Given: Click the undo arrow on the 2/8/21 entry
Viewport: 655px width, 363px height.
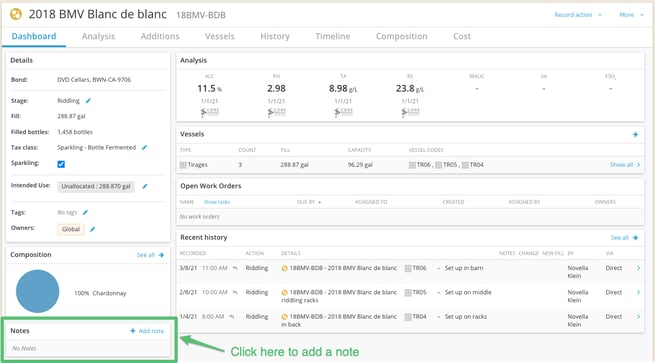Looking at the screenshot, I should point(235,292).
